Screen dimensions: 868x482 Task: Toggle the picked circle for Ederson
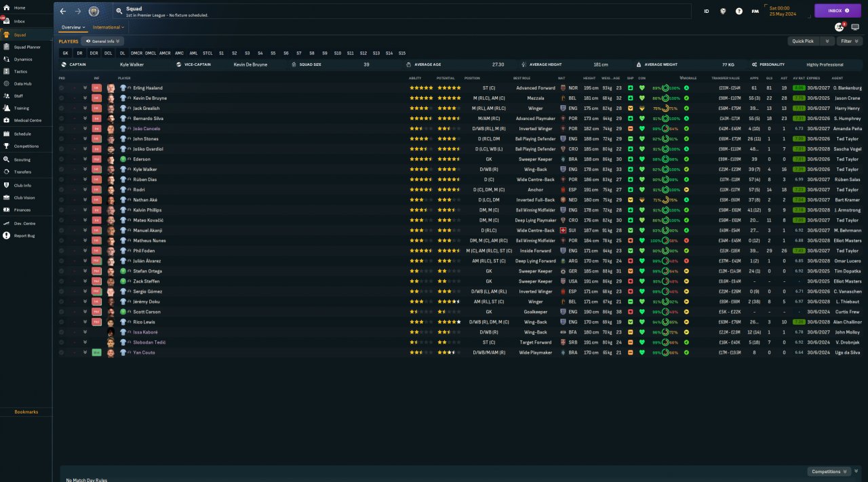(x=62, y=159)
